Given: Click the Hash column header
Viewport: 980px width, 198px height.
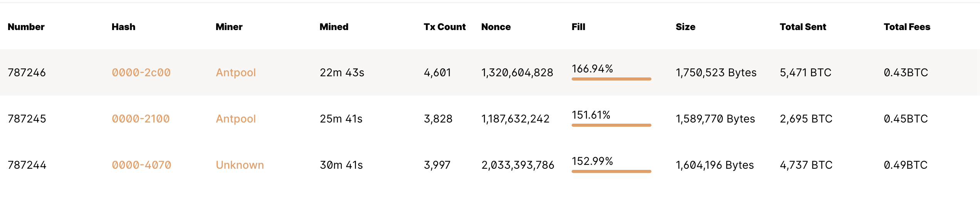Looking at the screenshot, I should point(123,27).
